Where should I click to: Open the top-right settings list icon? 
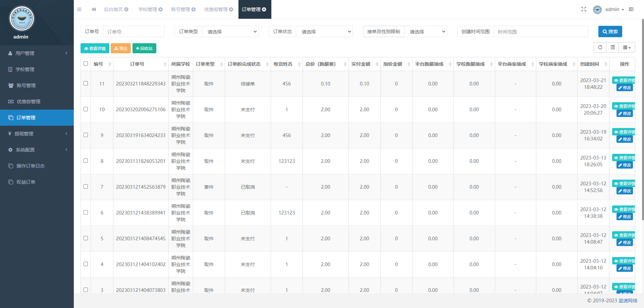tap(631, 9)
